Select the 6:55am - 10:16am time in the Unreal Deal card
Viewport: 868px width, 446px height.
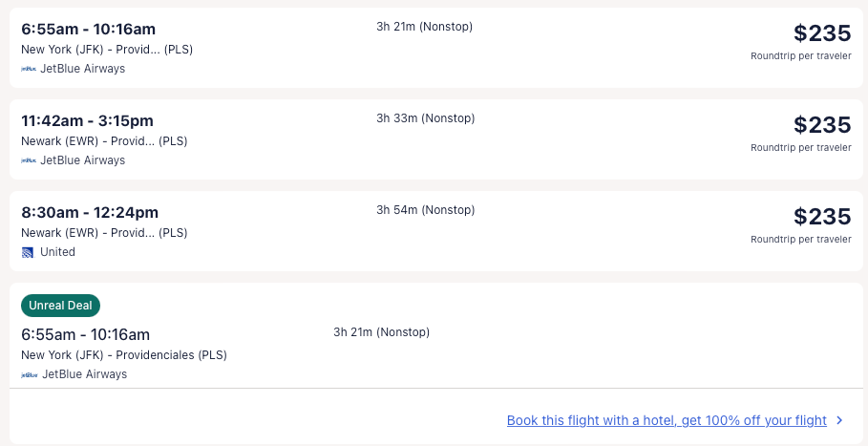coord(86,334)
